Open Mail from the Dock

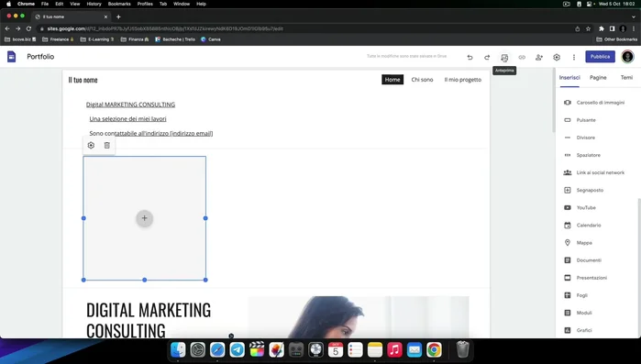pos(414,349)
